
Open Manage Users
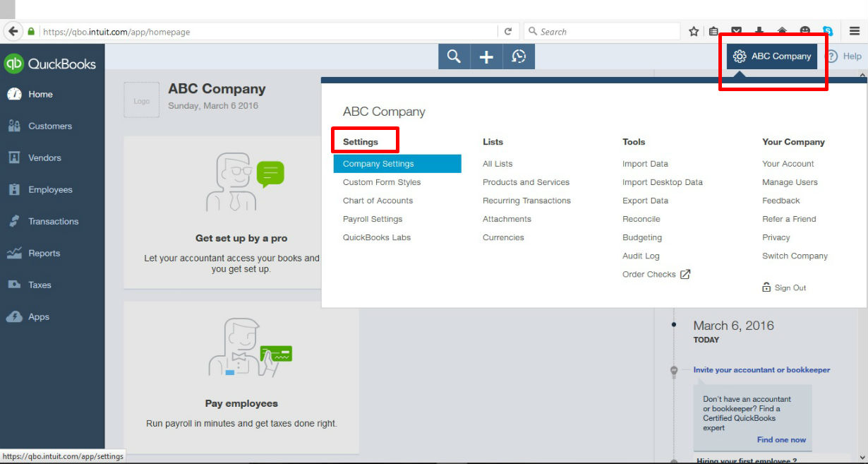coord(790,182)
